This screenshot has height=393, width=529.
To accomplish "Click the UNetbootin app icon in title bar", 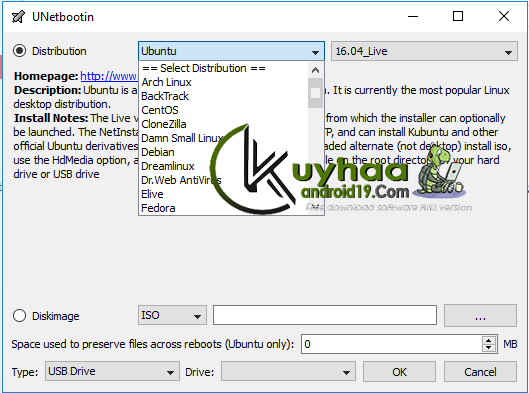I will coord(18,16).
